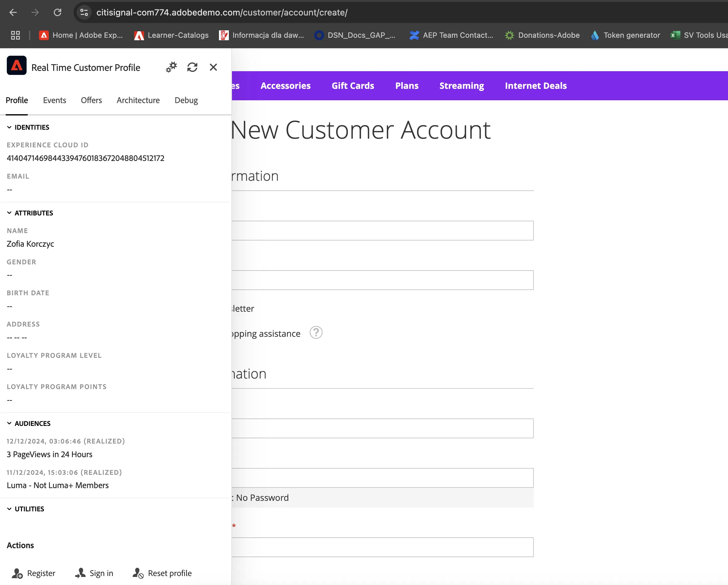The height and width of the screenshot is (585, 728).
Task: Switch to the Events tab
Action: click(x=54, y=100)
